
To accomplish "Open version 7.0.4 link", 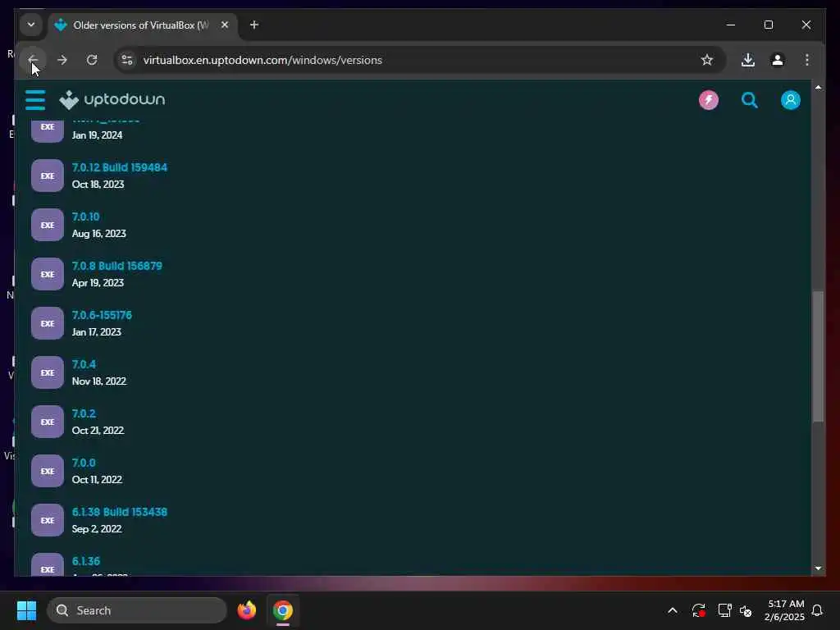I will (x=84, y=365).
